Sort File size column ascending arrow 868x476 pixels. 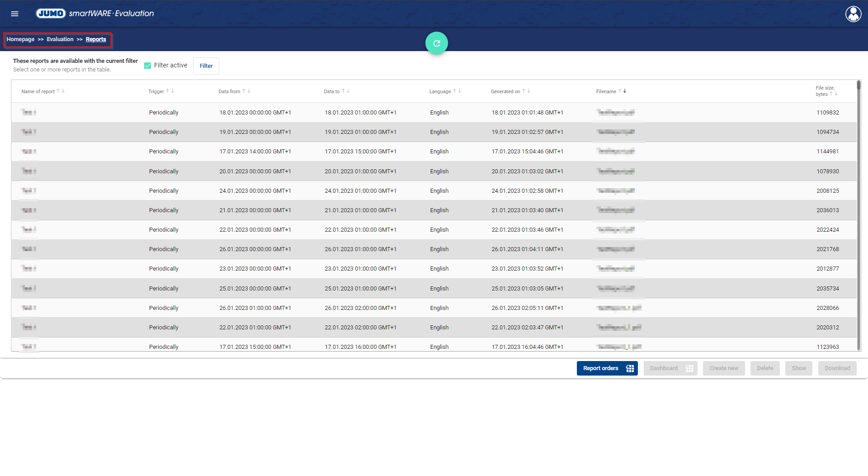coord(831,94)
